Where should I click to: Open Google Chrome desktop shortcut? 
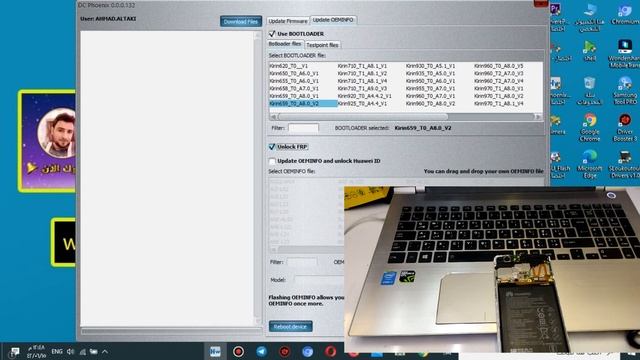589,127
